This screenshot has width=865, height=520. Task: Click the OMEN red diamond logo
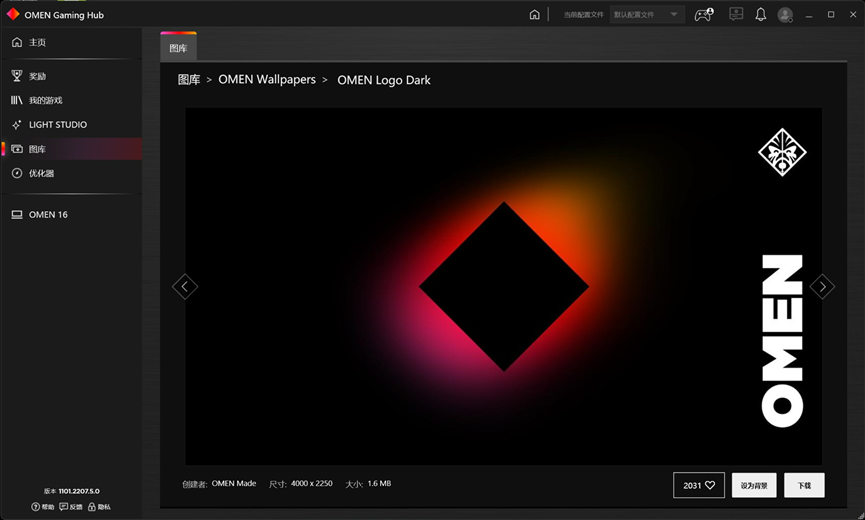13,15
